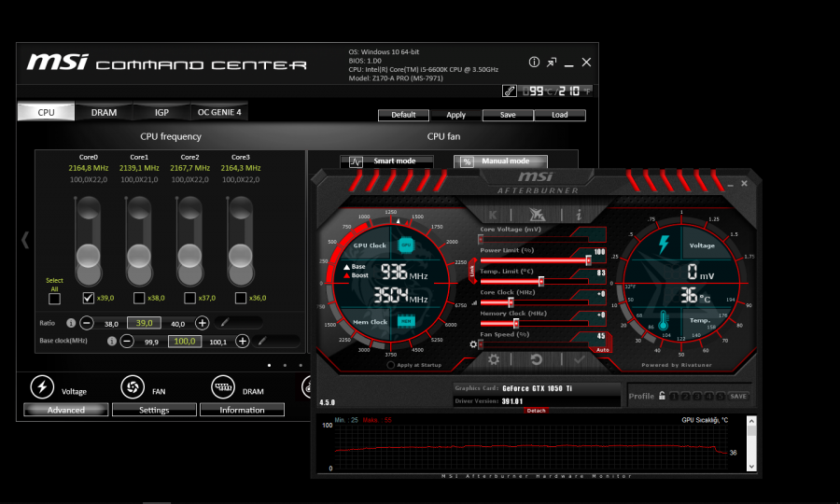Click the Load button
This screenshot has width=840, height=504.
[x=560, y=115]
